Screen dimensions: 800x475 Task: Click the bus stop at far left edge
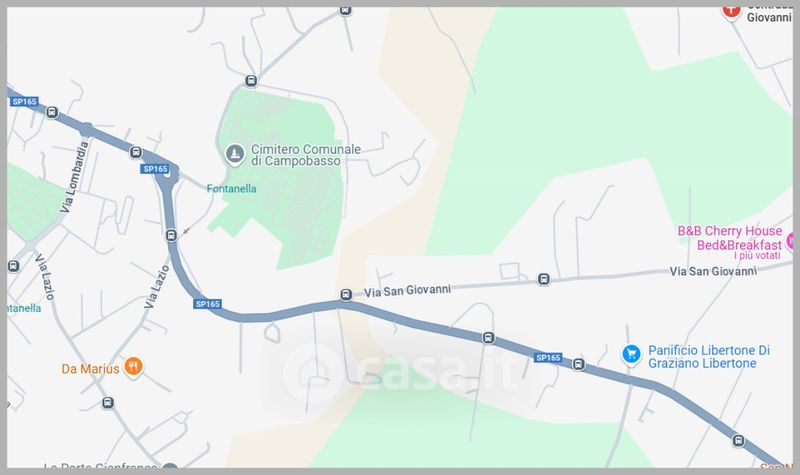click(13, 266)
